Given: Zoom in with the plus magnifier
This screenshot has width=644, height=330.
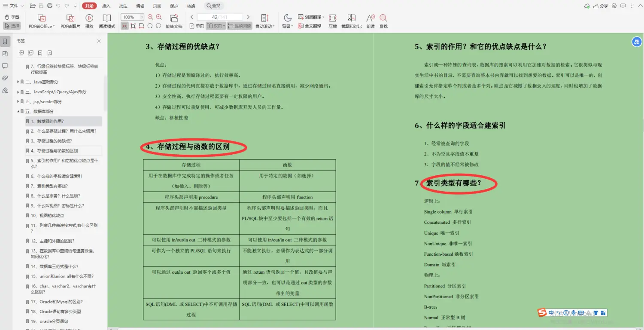Looking at the screenshot, I should click(159, 17).
